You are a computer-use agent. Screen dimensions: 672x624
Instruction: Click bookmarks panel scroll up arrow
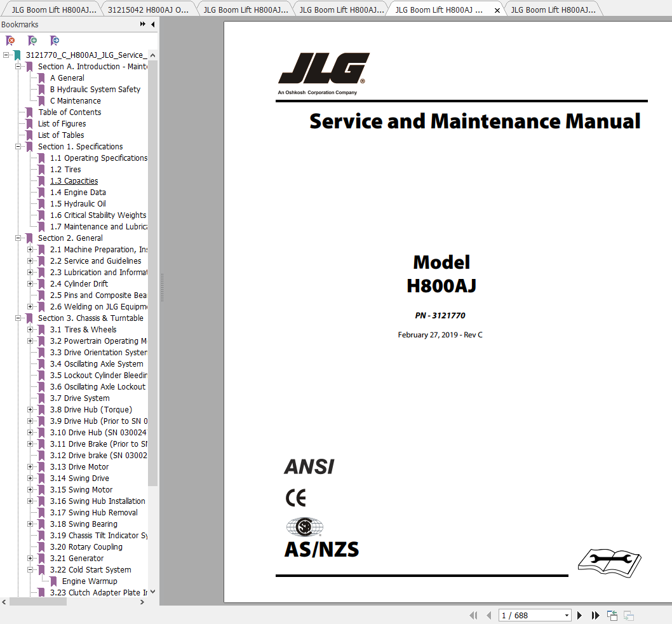(152, 55)
